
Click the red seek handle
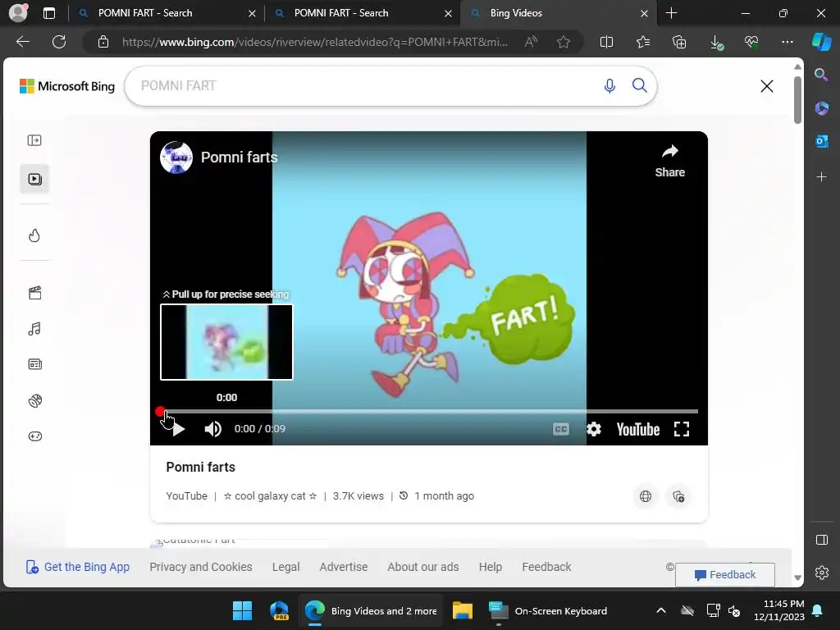160,412
